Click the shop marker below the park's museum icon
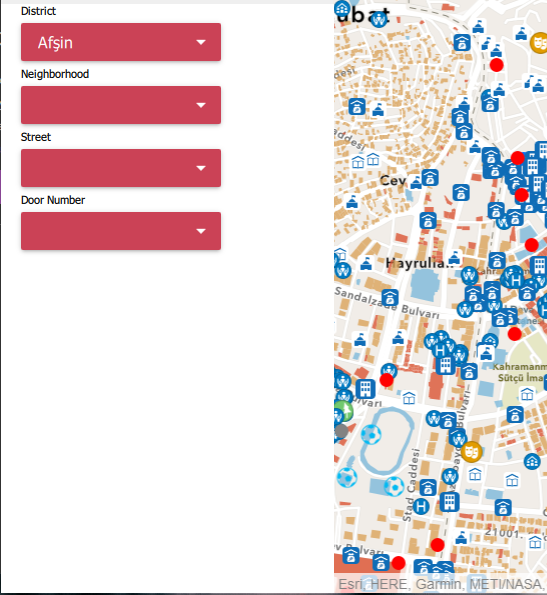547x595 pixels. tap(515, 414)
